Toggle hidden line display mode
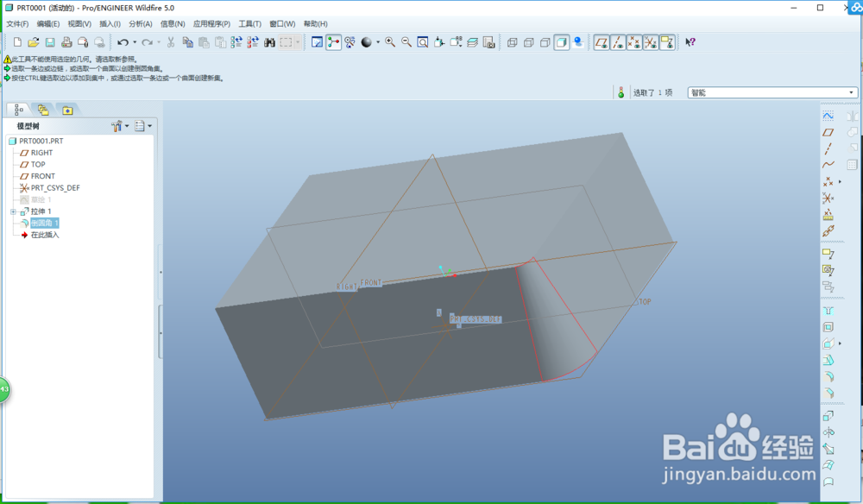The height and width of the screenshot is (504, 863). click(528, 42)
